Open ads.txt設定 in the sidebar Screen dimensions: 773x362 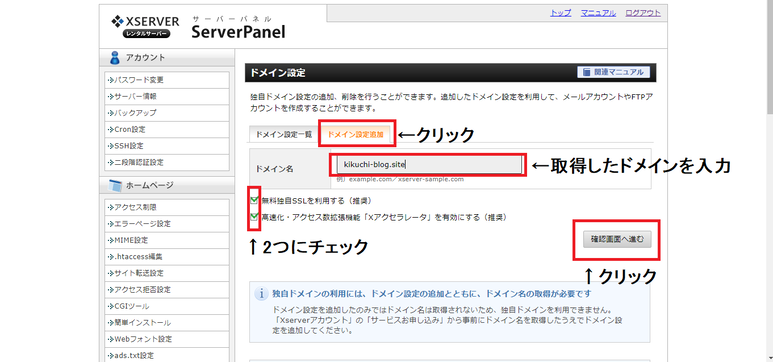(x=167, y=355)
